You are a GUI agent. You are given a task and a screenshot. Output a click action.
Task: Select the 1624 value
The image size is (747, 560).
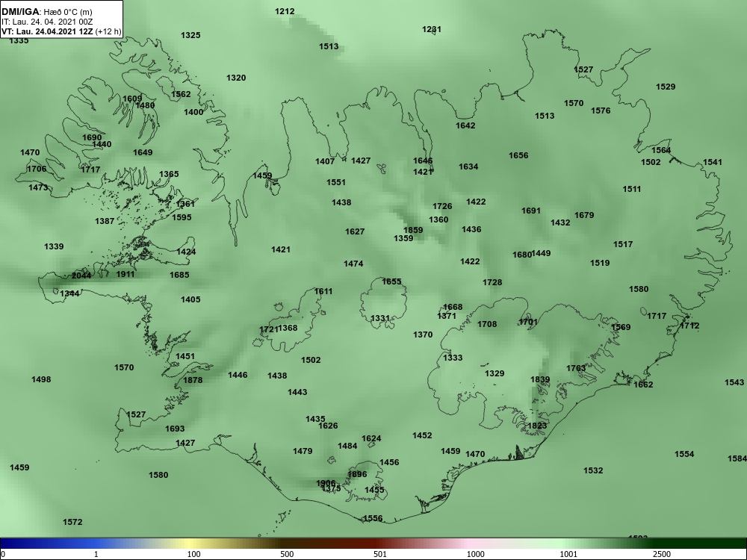tap(371, 438)
